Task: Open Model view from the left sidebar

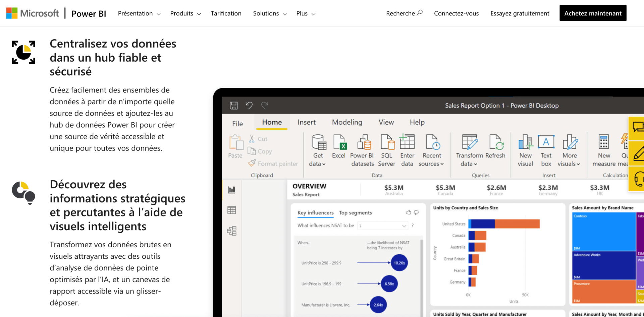Action: click(231, 231)
